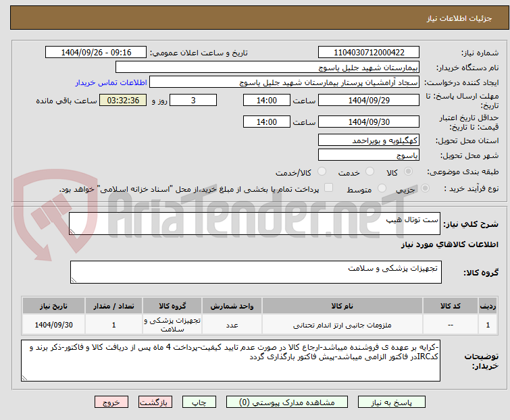
Task: Click the response deadline time 14:00 field
Action: pos(267,100)
